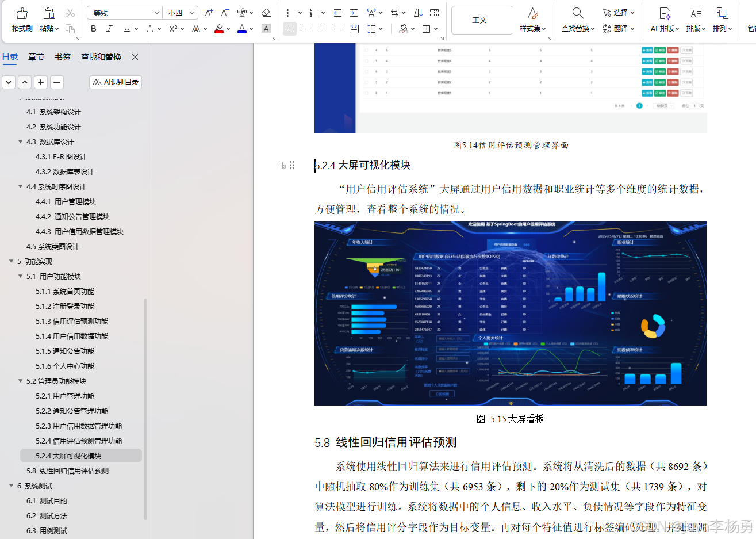
Task: Decrease font size with A- icon
Action: (225, 13)
